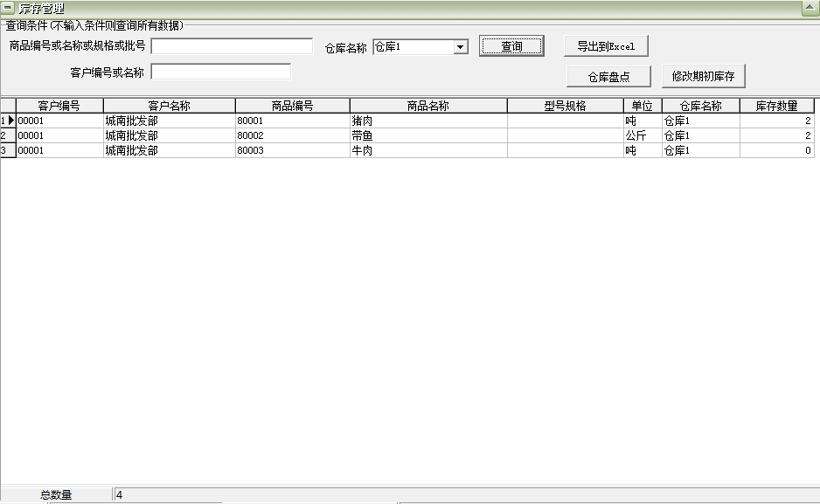Image resolution: width=820 pixels, height=504 pixels.
Task: Select the 牛肉 product name cell
Action: point(429,150)
